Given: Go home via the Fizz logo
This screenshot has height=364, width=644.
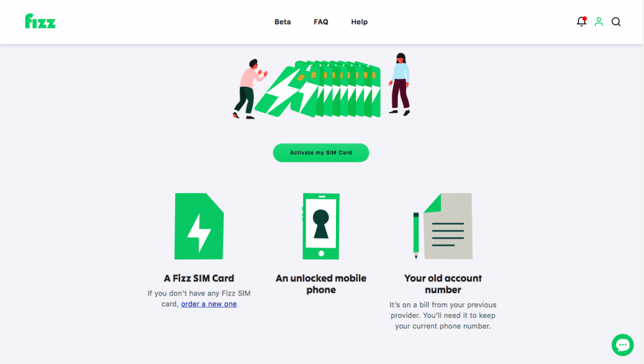Looking at the screenshot, I should click(x=40, y=21).
